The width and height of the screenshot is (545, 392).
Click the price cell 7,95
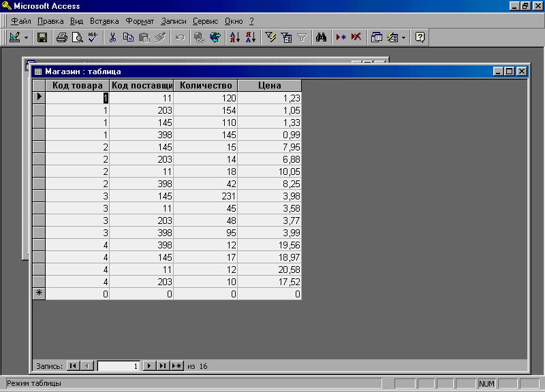point(269,147)
